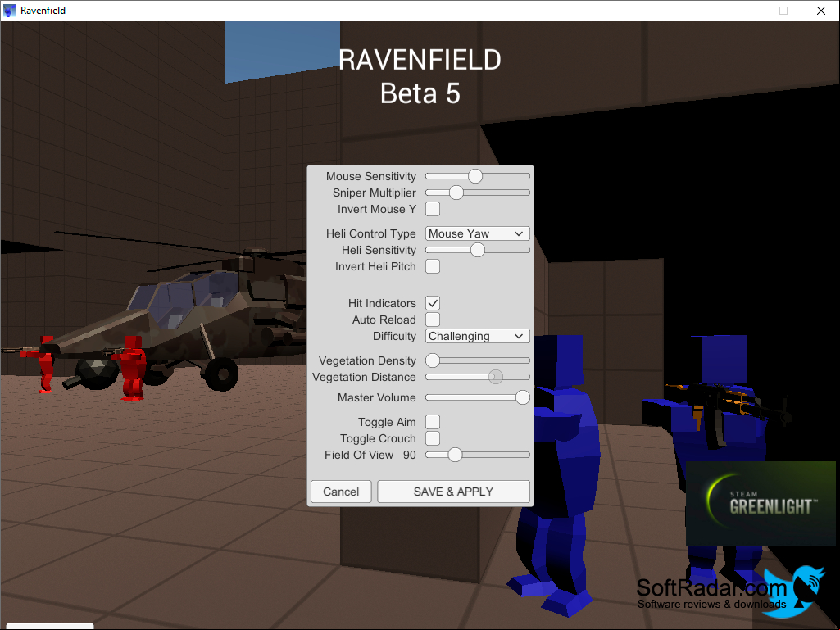Open the Heli Control Type dropdown
This screenshot has height=630, width=840.
pos(477,233)
